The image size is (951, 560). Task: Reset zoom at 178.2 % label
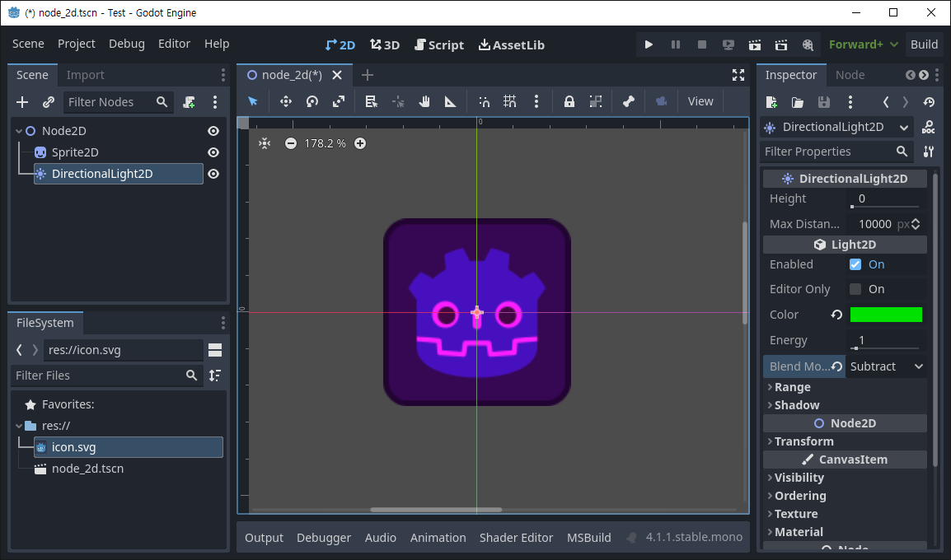[325, 143]
